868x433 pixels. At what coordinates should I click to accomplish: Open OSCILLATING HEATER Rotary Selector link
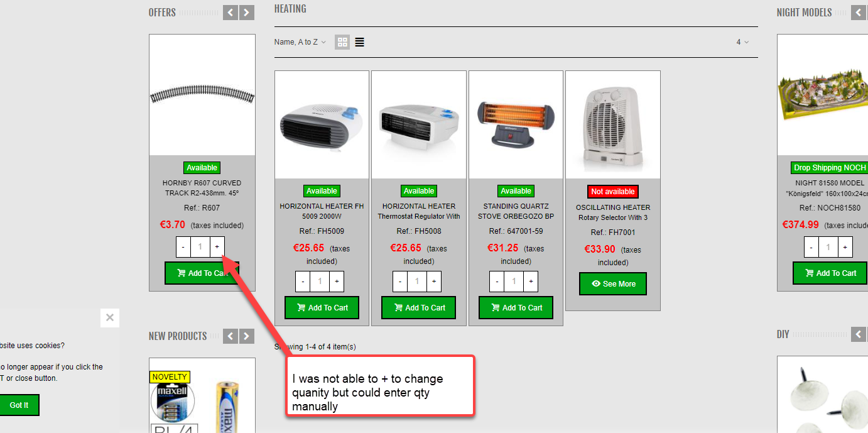(x=613, y=212)
